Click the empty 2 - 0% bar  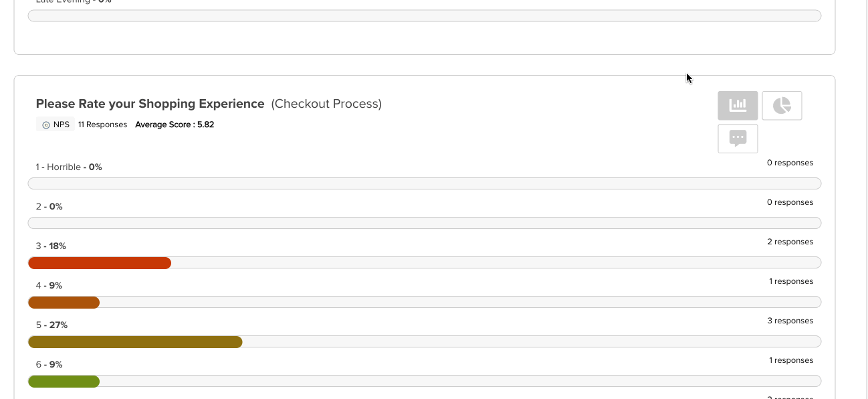[x=425, y=224]
